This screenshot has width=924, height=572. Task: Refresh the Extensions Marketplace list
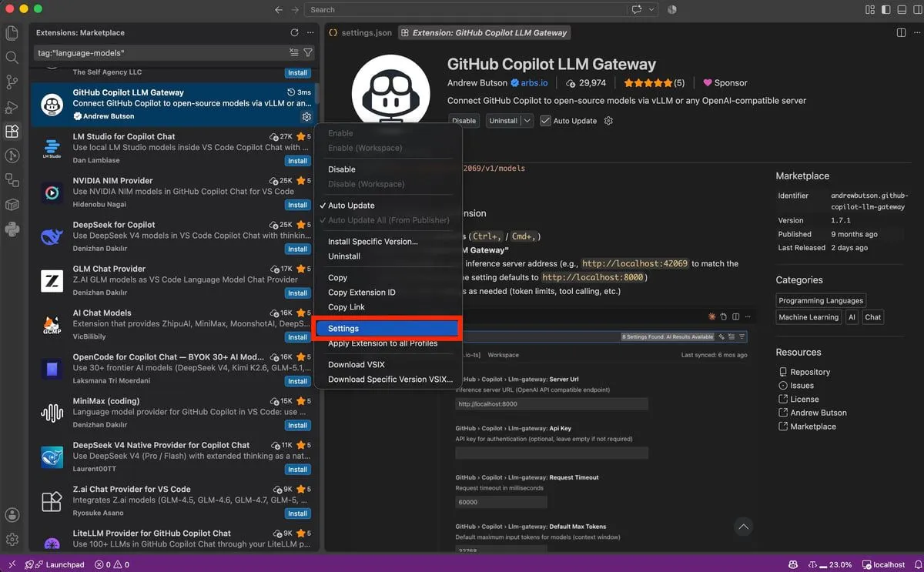[x=294, y=33]
